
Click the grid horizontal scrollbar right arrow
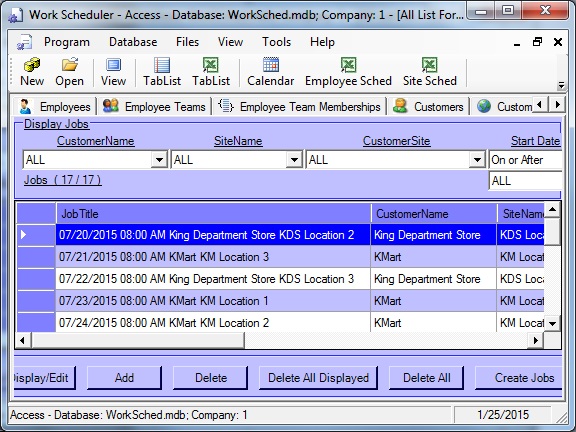[x=535, y=341]
